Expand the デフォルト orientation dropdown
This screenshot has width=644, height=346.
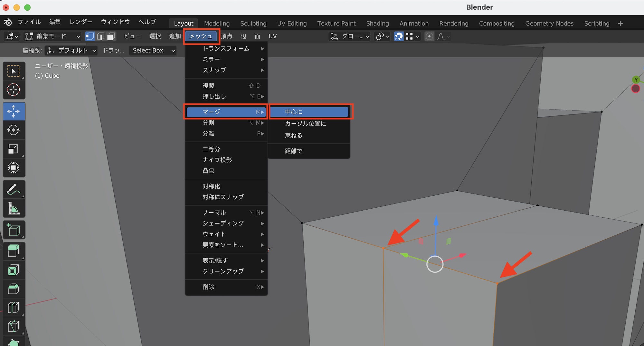click(71, 51)
